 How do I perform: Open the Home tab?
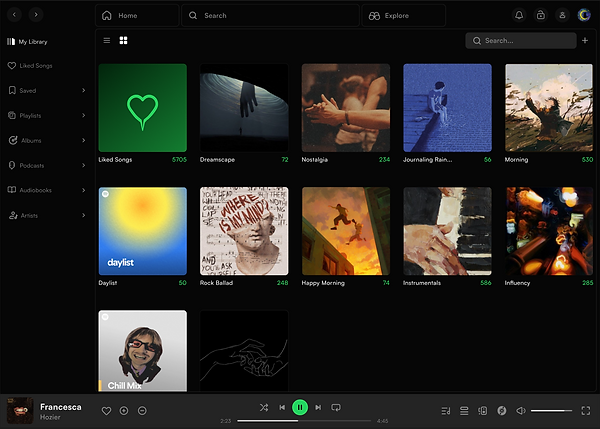point(137,16)
